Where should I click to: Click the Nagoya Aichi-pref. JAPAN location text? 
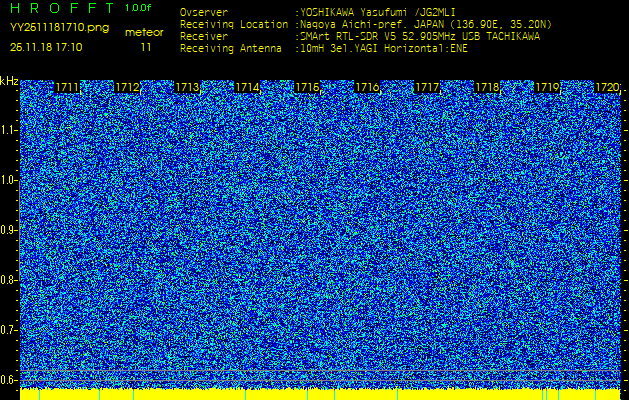pyautogui.click(x=426, y=24)
